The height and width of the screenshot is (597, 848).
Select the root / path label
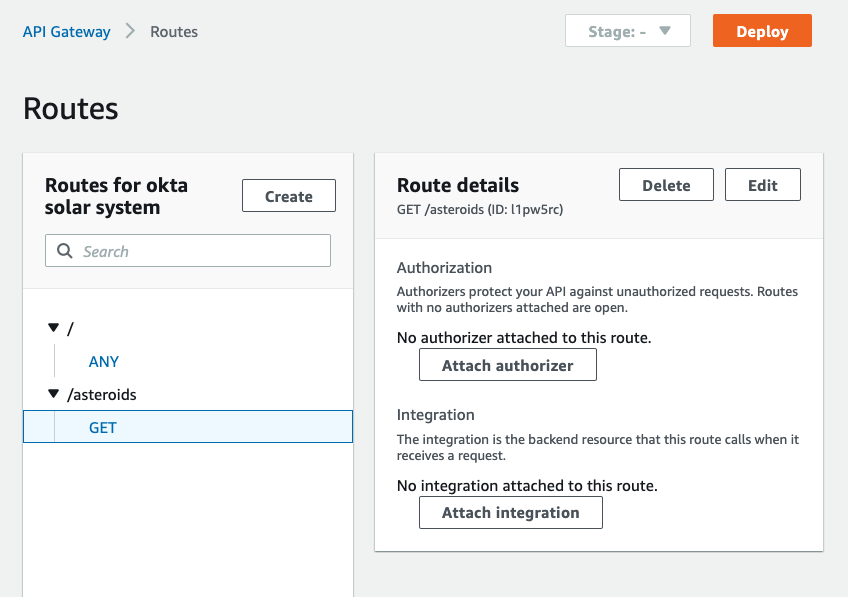point(70,328)
